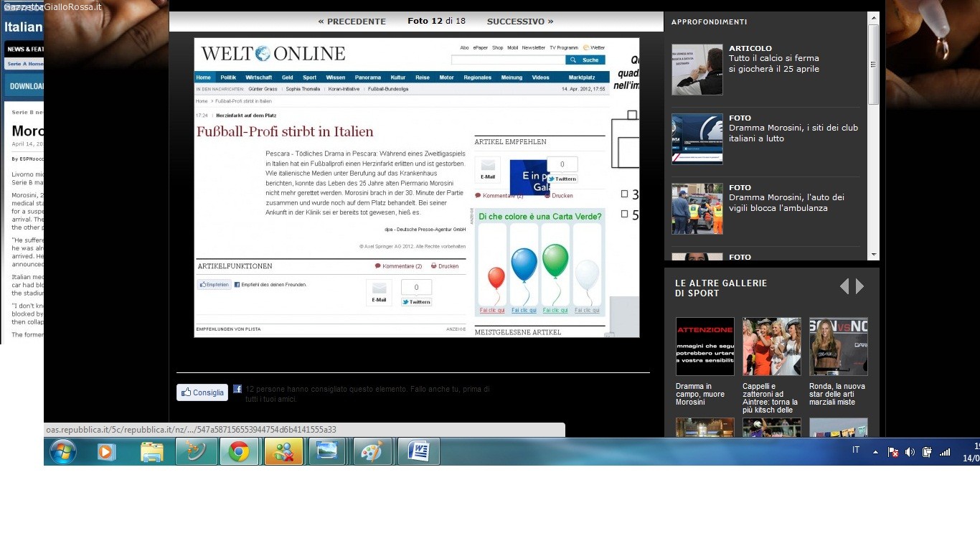The height and width of the screenshot is (551, 980).
Task: Select Marktplatz in Welt navigation bar
Action: click(x=582, y=77)
